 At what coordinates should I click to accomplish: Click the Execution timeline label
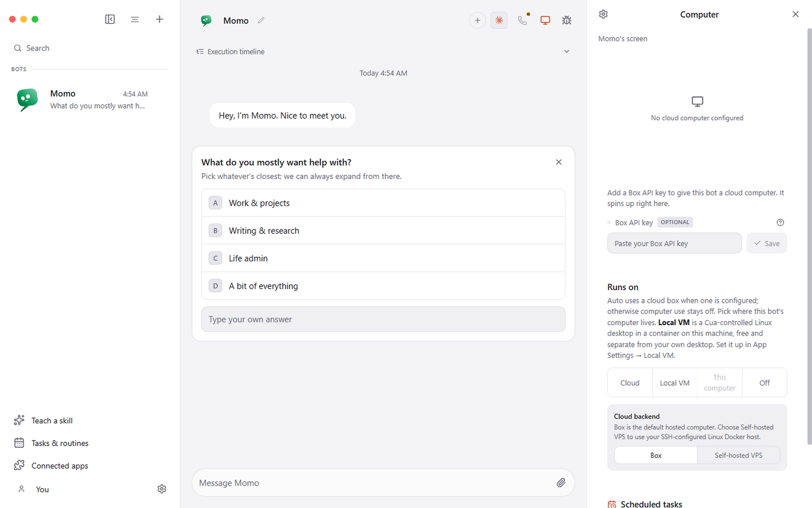click(x=235, y=51)
